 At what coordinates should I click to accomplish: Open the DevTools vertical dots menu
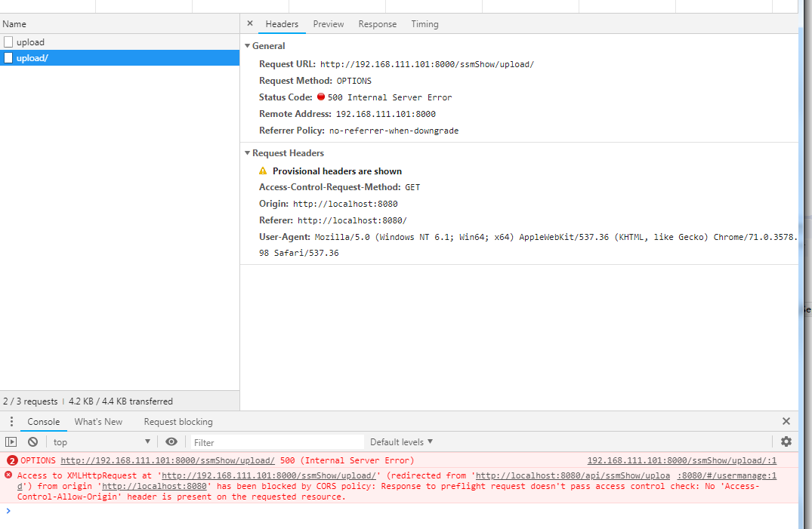click(11, 421)
